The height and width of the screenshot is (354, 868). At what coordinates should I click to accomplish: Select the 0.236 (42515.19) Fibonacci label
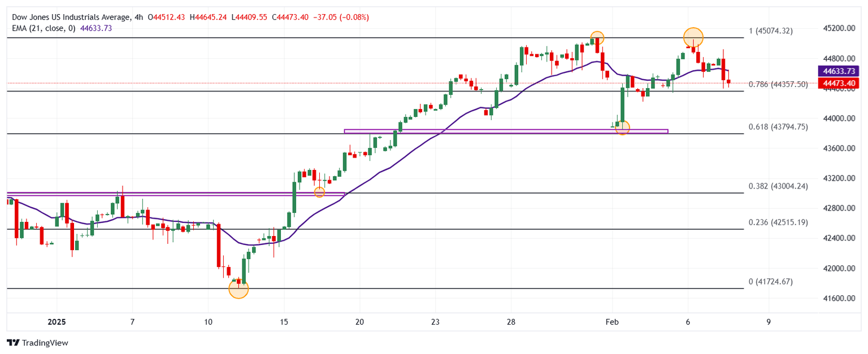778,222
